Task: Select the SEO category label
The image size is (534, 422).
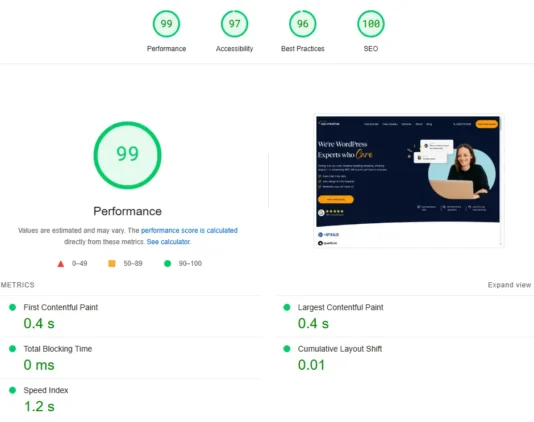Action: pos(371,49)
